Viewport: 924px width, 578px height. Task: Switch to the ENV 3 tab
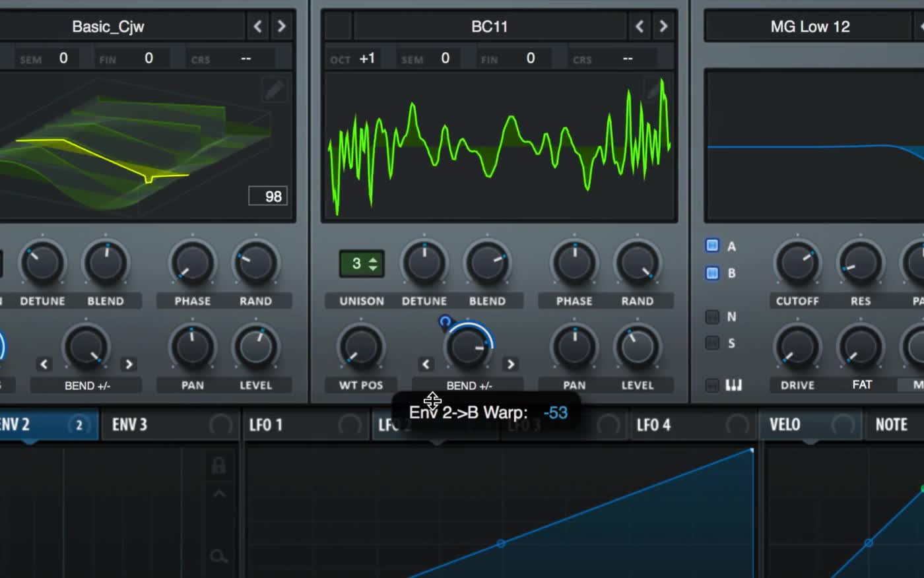point(130,424)
